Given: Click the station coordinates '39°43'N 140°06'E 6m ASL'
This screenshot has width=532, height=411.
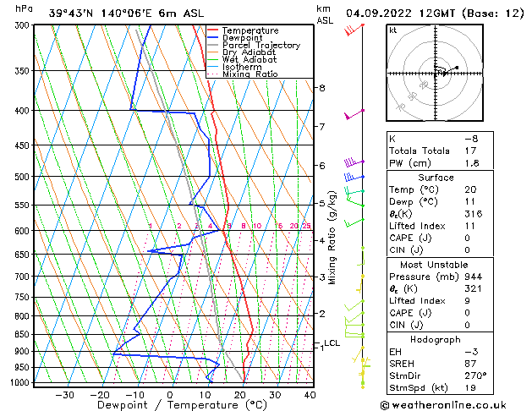Looking at the screenshot, I should 126,14.
